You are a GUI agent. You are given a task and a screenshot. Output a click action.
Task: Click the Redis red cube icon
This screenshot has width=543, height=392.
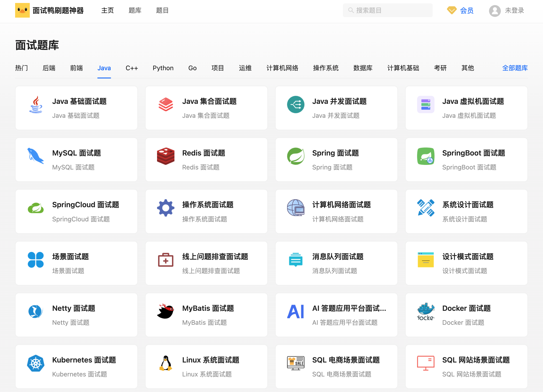click(x=166, y=156)
